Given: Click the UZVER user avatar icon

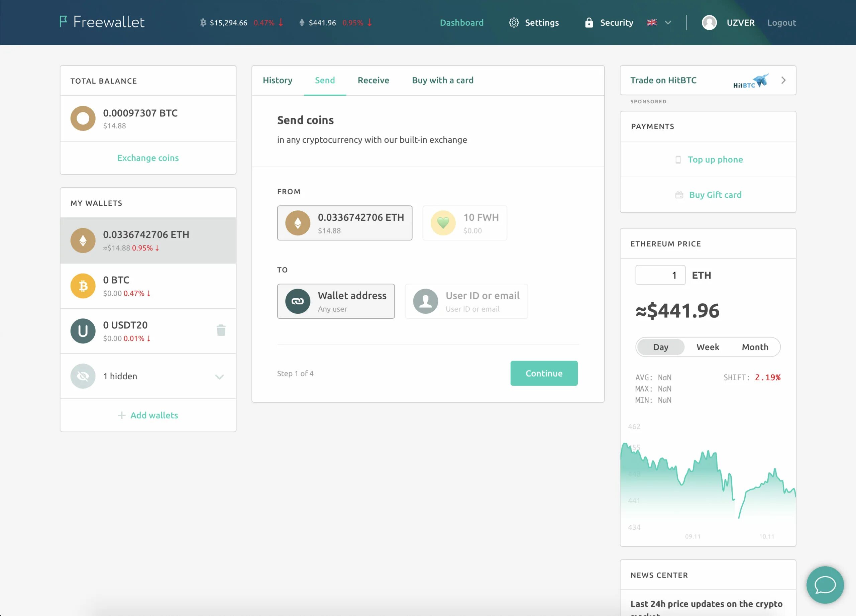Looking at the screenshot, I should (x=709, y=23).
